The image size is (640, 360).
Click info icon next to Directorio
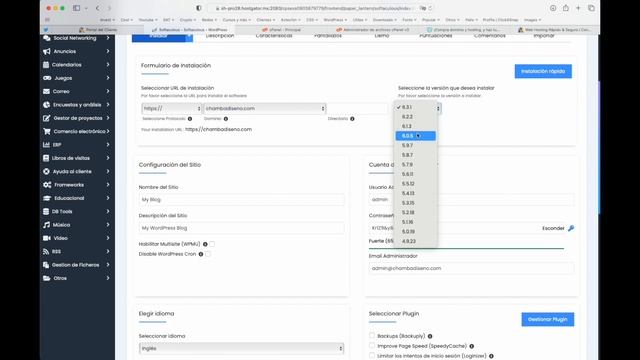click(352, 119)
